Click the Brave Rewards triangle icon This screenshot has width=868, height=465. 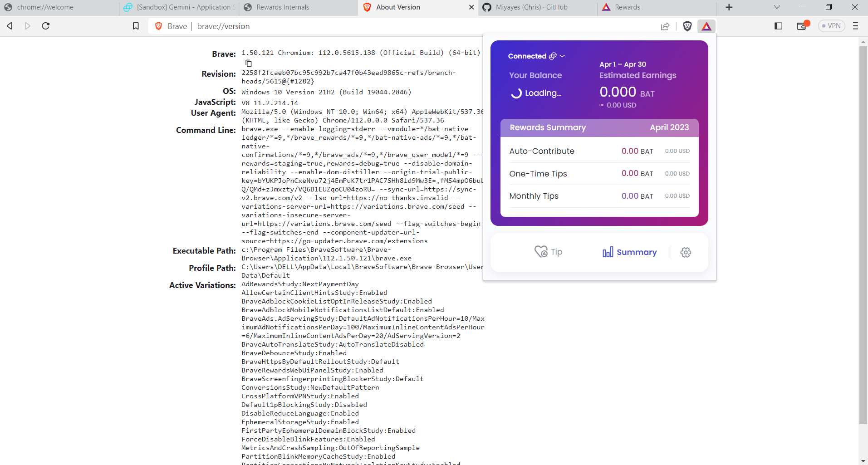point(706,26)
